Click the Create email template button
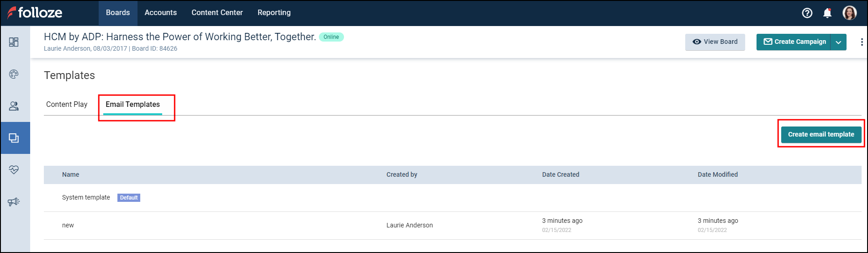The width and height of the screenshot is (868, 253). (x=821, y=134)
